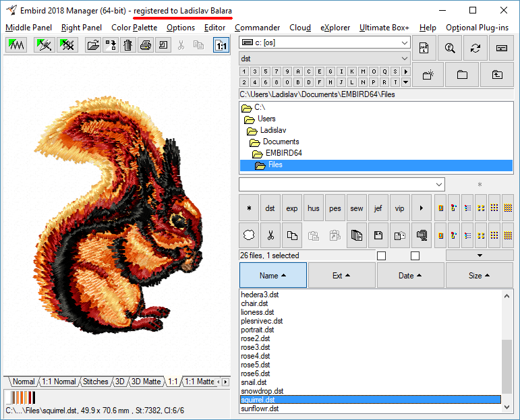Sort files by the Size column

(480, 275)
